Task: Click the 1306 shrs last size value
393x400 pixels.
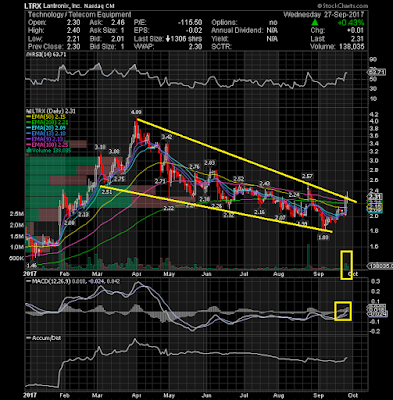Action: tap(186, 39)
